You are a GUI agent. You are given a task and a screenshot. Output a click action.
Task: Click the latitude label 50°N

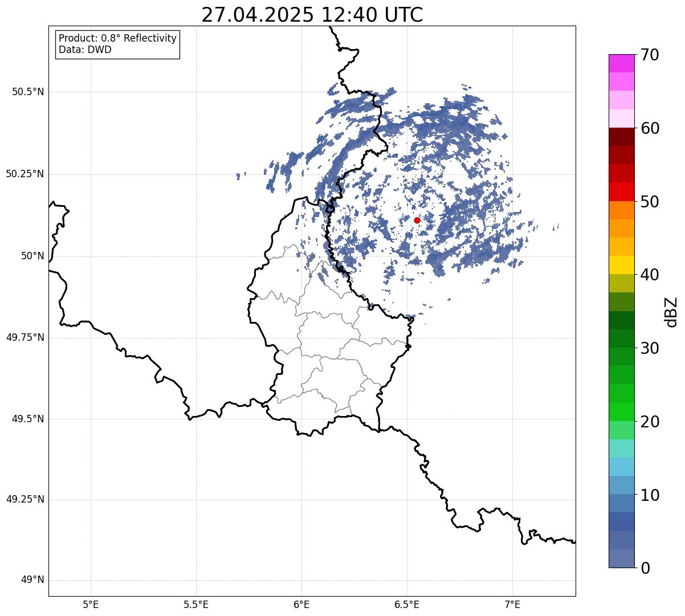coord(32,256)
